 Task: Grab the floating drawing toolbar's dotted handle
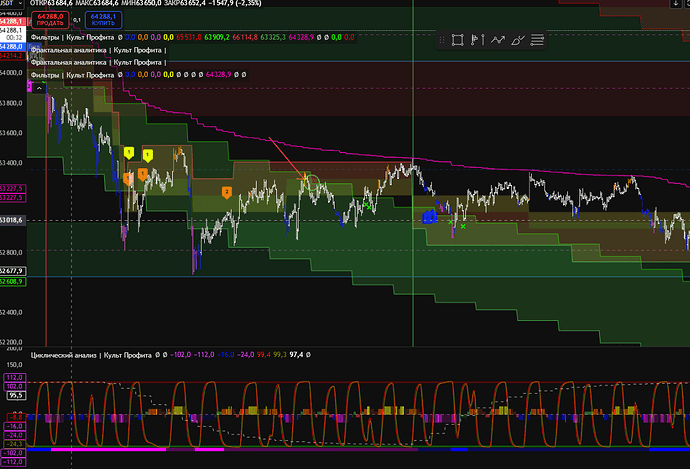point(440,40)
